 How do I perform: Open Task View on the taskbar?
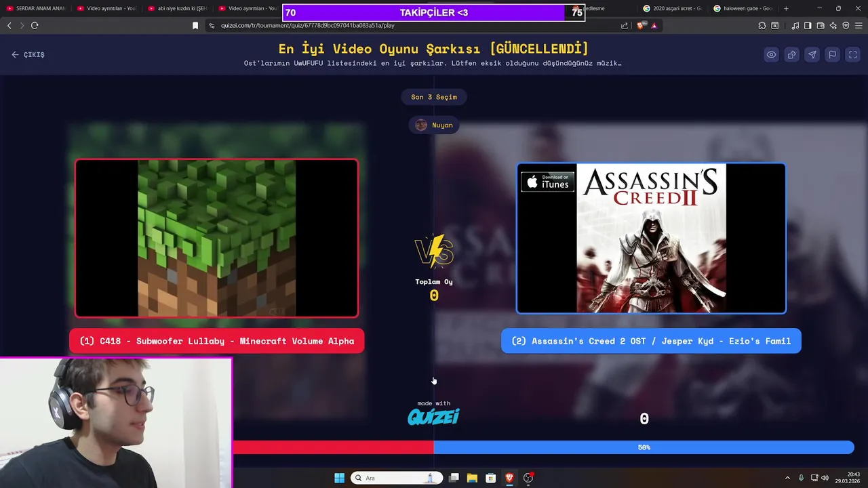[x=454, y=478]
